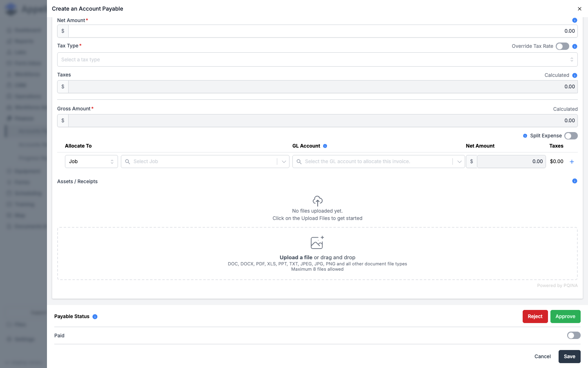Viewport: 588px width, 368px height.
Task: Click the add image icon in drop zone
Action: coord(317,242)
